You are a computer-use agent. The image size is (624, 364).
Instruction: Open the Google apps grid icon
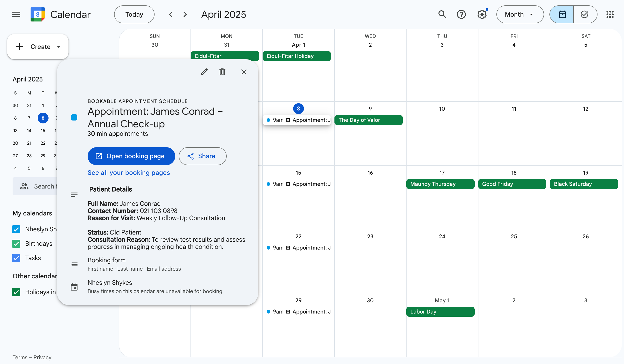pyautogui.click(x=610, y=14)
